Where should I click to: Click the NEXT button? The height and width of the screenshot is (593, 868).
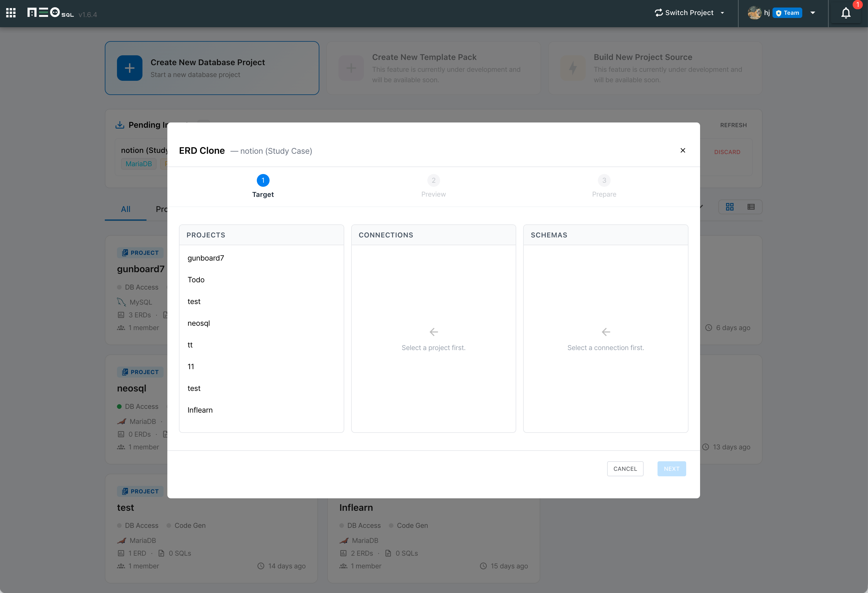(x=671, y=469)
